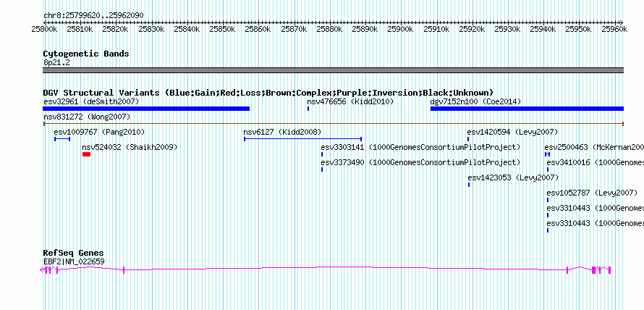Open the dgv7152n100 (Coe2014) label

click(475, 101)
